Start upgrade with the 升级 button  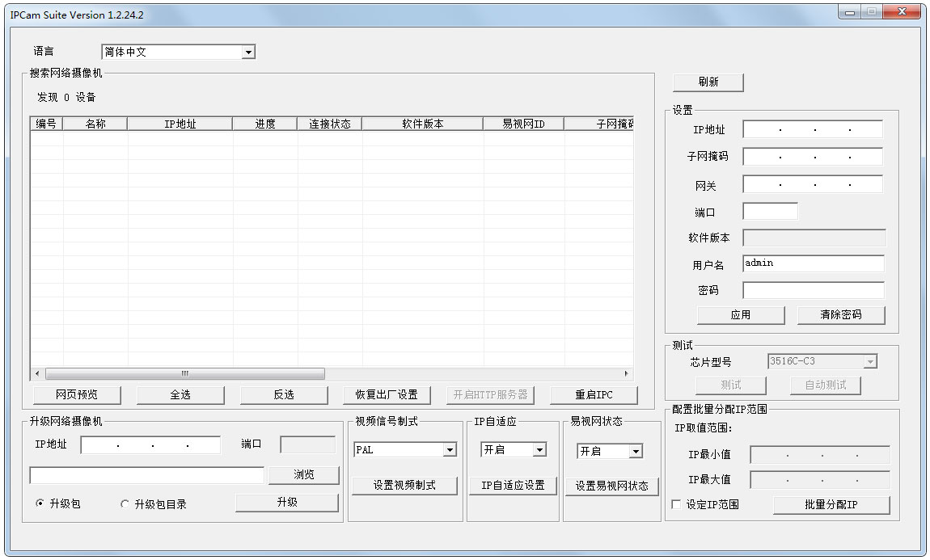click(287, 502)
